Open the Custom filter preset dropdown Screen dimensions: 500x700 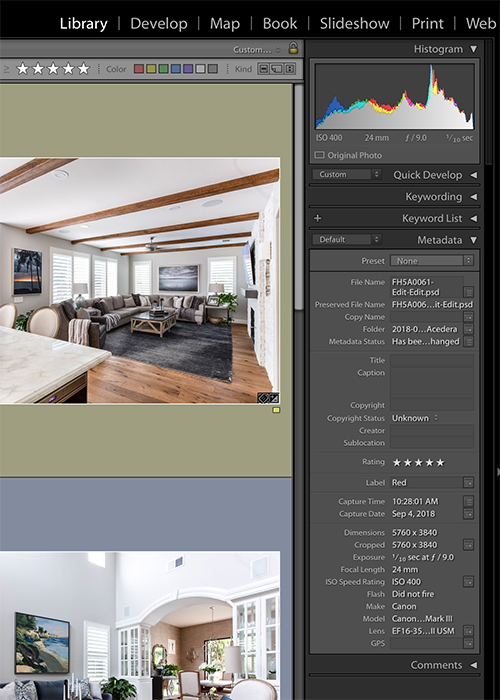(257, 49)
